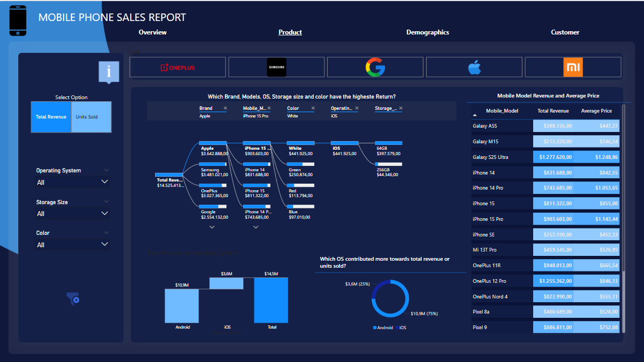This screenshot has height=362, width=644.
Task: Sort by Total Revenue column header
Action: (x=553, y=111)
